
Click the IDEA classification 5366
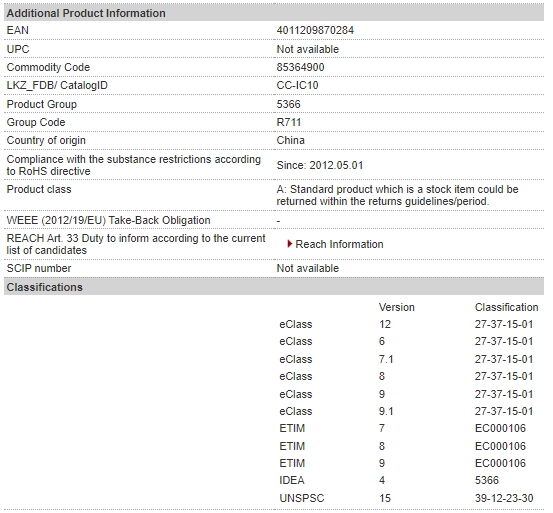[x=487, y=480]
